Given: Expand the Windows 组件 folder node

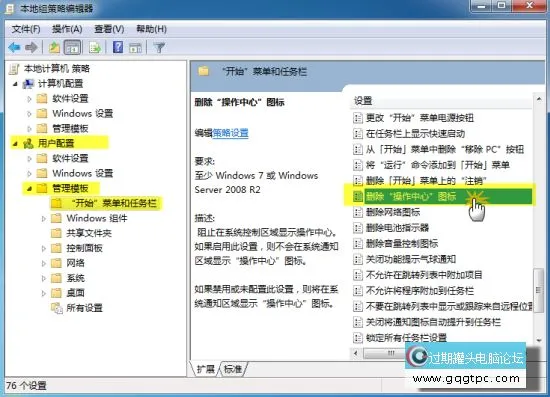Looking at the screenshot, I should pyautogui.click(x=44, y=218).
